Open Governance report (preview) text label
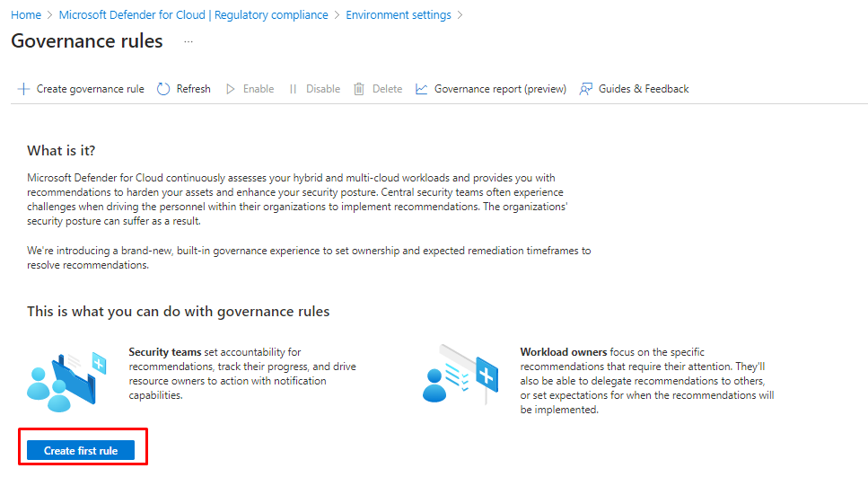Screen dimensions: 868x486 coord(500,89)
